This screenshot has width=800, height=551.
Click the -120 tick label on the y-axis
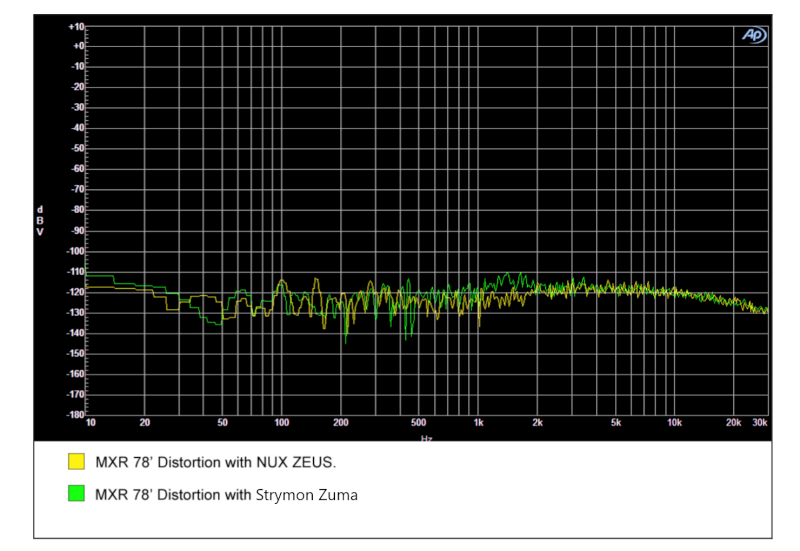click(75, 292)
